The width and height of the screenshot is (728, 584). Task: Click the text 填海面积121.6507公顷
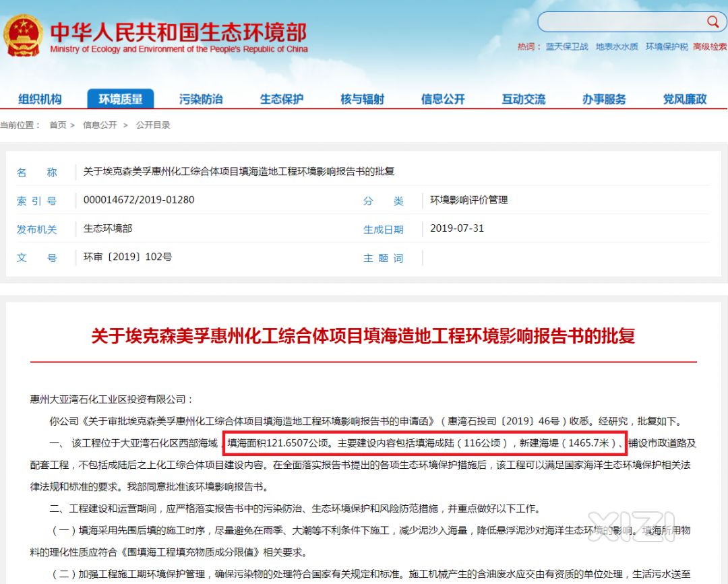click(278, 443)
